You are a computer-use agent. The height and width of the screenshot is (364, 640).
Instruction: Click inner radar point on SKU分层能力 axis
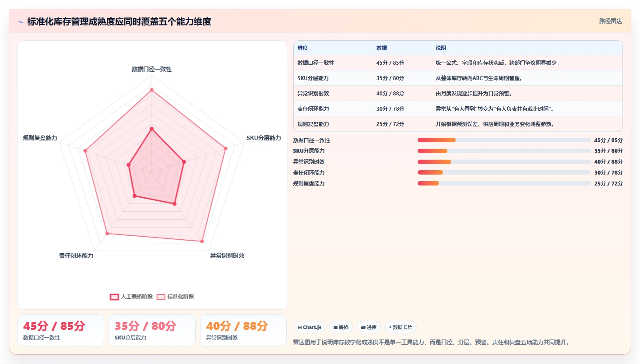pos(184,162)
